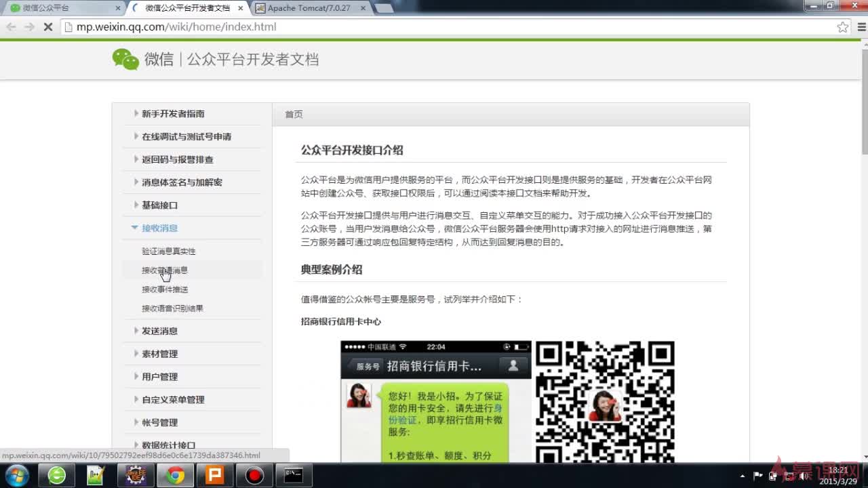
Task: Click the browser forward arrow
Action: [x=29, y=27]
